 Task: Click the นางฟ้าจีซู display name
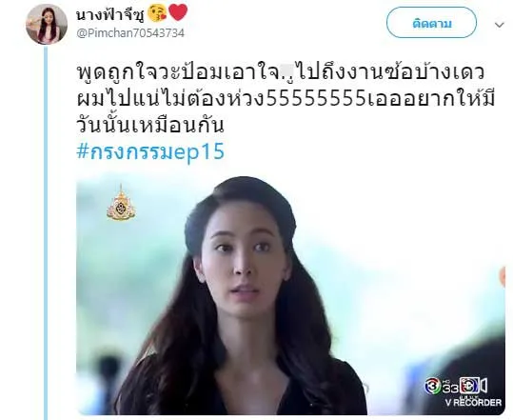110,14
